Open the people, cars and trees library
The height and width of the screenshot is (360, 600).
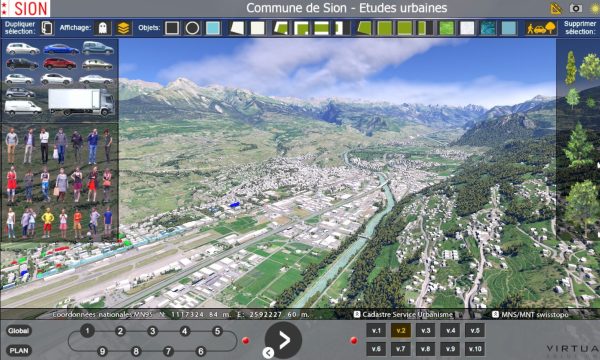[x=541, y=28]
